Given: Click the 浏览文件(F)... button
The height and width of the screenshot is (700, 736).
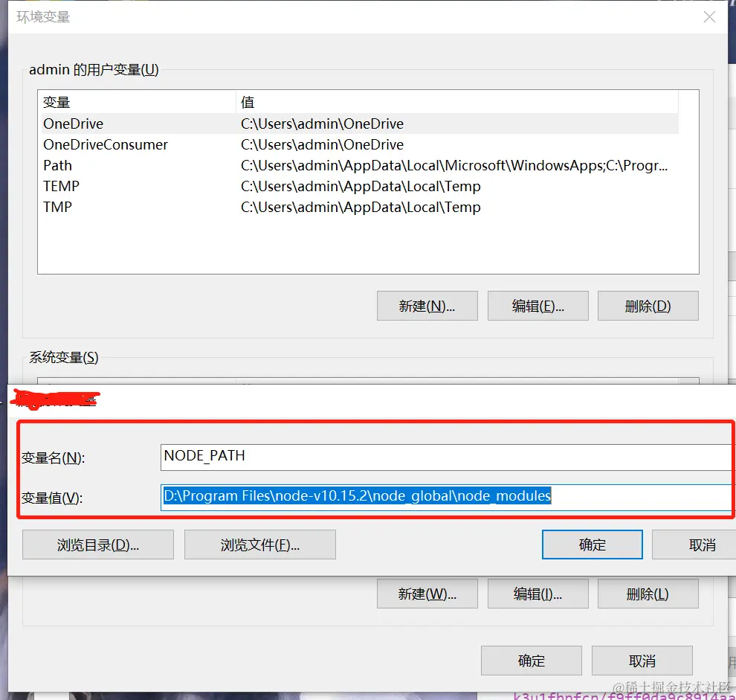Looking at the screenshot, I should click(x=260, y=545).
